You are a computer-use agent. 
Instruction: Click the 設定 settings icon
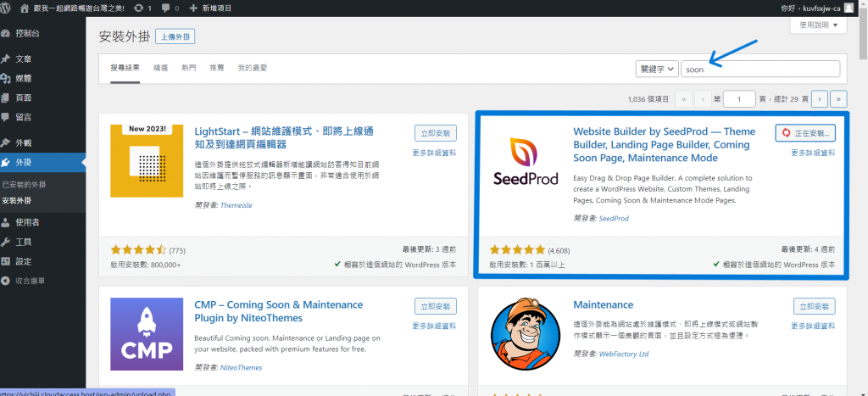coord(6,261)
